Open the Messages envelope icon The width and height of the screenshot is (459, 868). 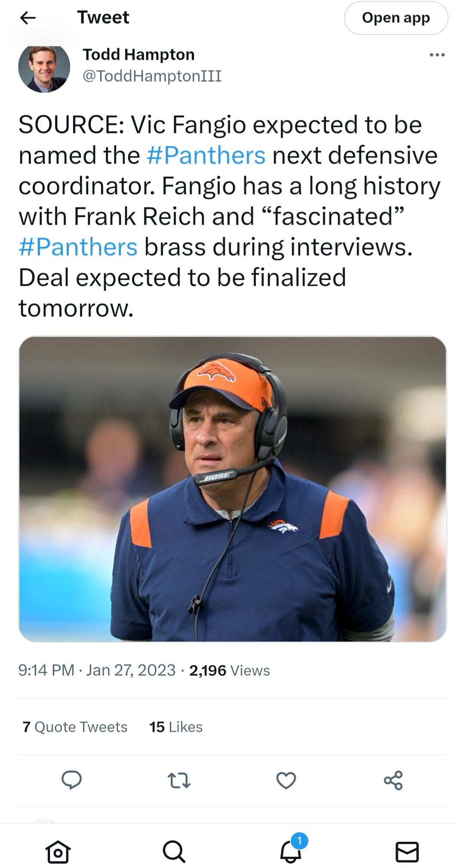point(407,852)
